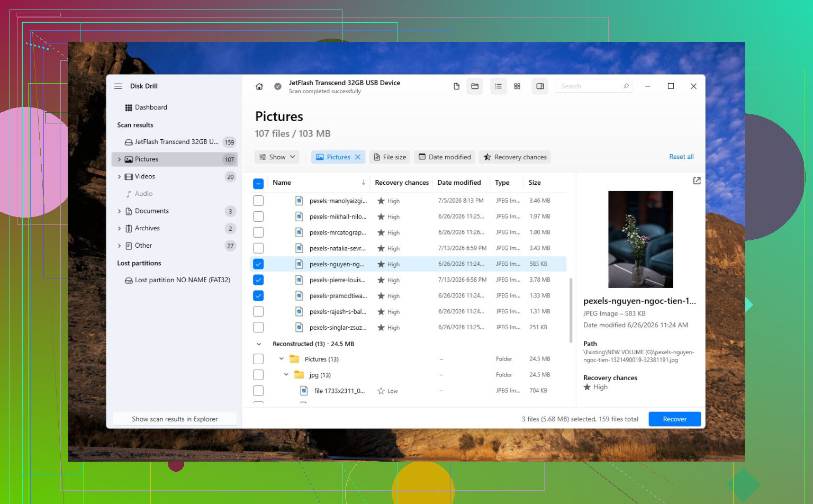Open the File size filter

pyautogui.click(x=390, y=157)
